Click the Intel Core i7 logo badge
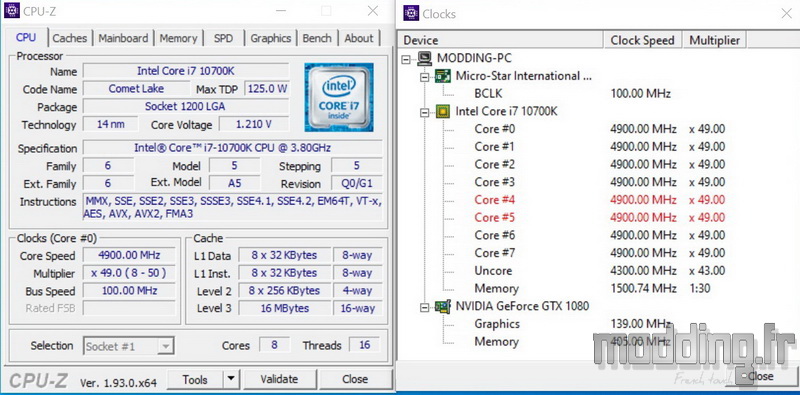The image size is (800, 395). tap(339, 97)
